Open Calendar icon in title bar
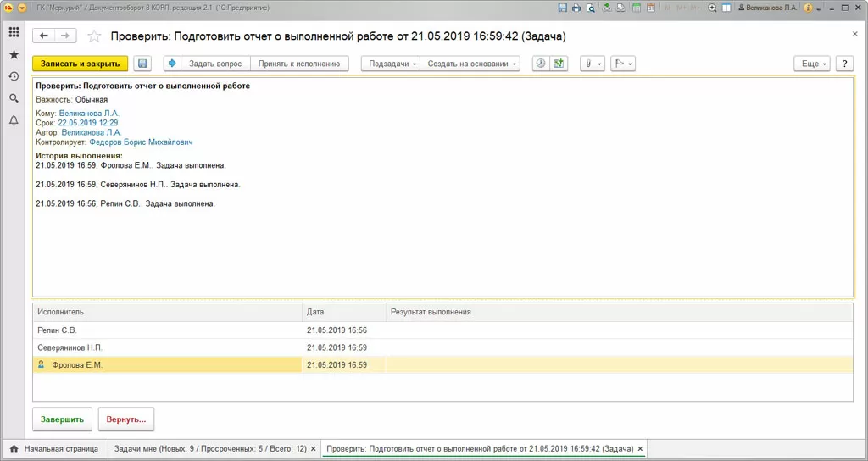Viewport: 868px width, 461px height. tap(651, 8)
